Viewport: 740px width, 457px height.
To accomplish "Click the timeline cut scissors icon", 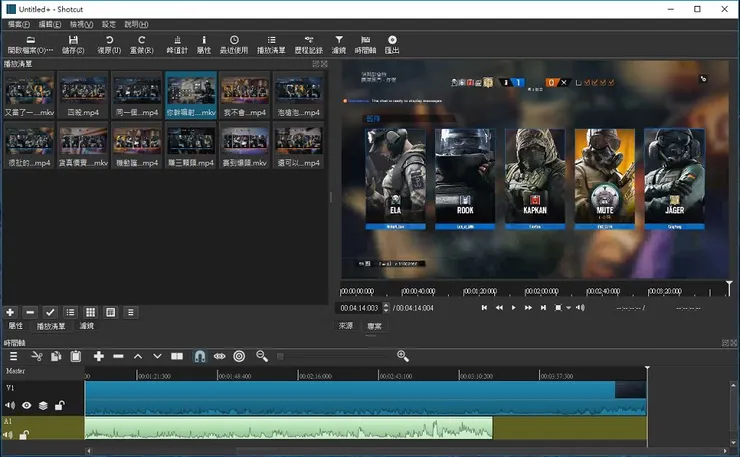I will coord(36,356).
